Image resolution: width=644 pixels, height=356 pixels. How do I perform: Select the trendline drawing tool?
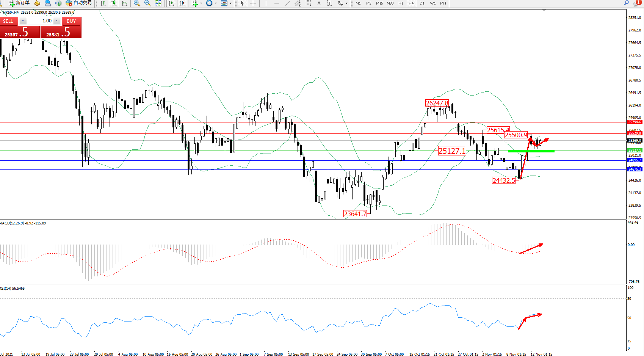(x=287, y=3)
